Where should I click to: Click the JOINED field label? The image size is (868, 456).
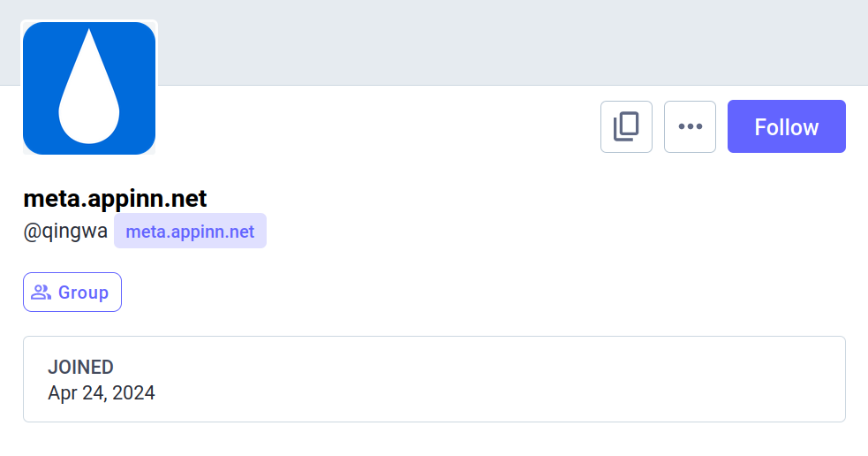pos(80,368)
